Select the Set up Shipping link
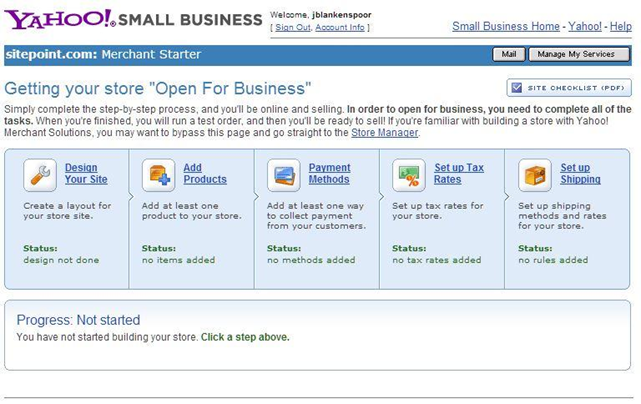This screenshot has width=641, height=404. pyautogui.click(x=580, y=174)
